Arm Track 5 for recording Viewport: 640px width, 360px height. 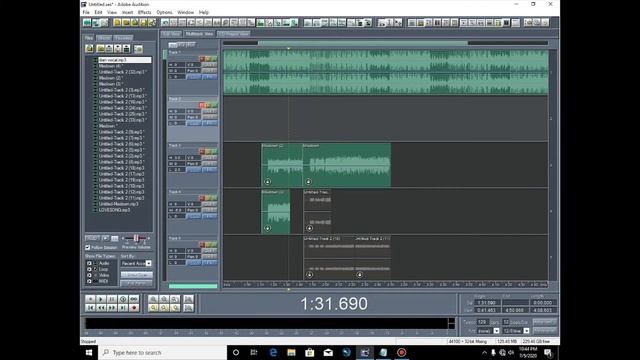click(x=202, y=244)
